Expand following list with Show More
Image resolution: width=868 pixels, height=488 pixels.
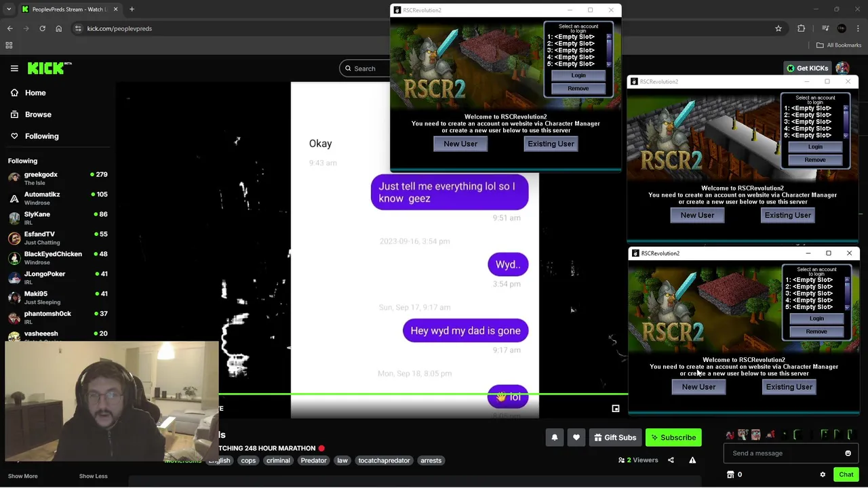point(22,476)
